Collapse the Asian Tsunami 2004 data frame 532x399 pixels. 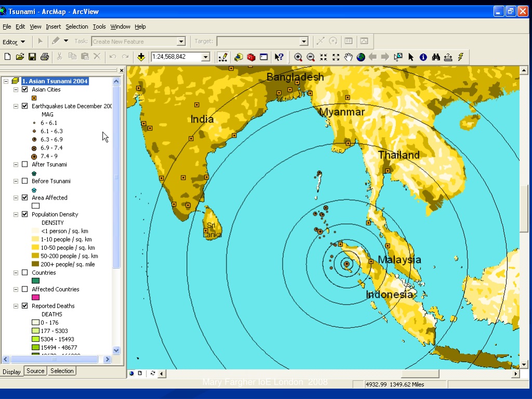(6, 81)
